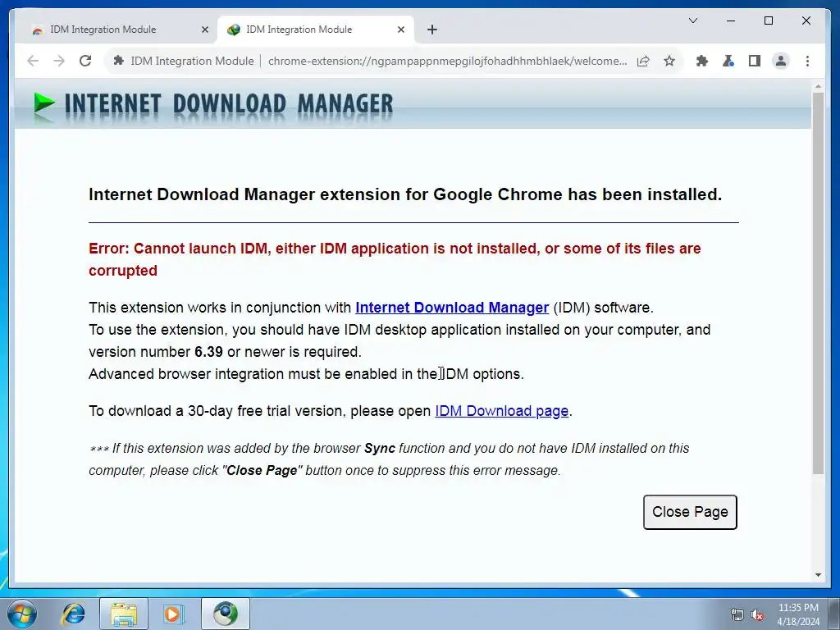The height and width of the screenshot is (630, 840).
Task: Share this page via the share icon
Action: 643,61
